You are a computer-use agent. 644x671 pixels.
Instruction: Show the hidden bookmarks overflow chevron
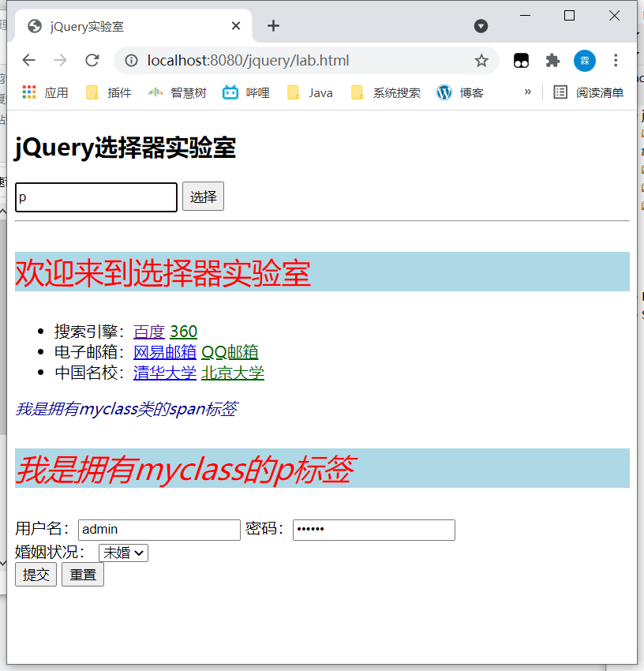click(527, 92)
